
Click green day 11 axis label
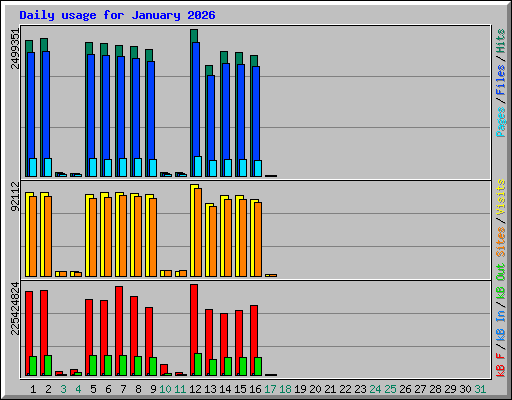click(180, 389)
